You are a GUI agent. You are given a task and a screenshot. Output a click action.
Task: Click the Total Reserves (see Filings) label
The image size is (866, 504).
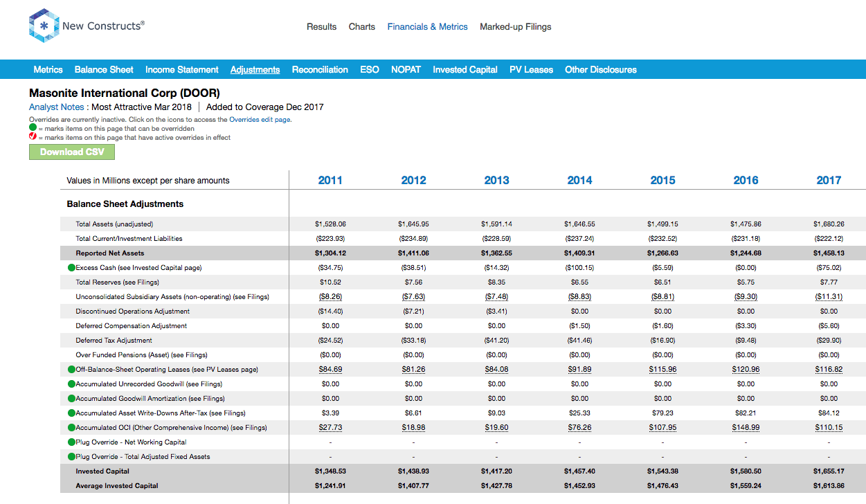(117, 282)
